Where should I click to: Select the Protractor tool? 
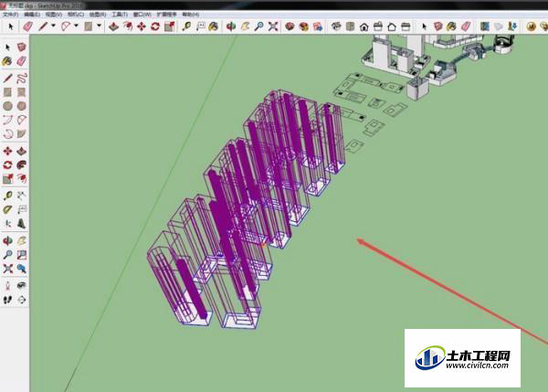pos(7,209)
